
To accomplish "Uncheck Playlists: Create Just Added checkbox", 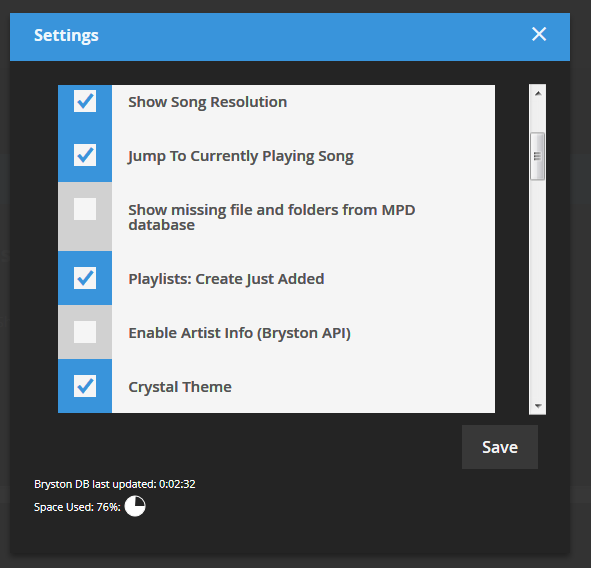I will [x=85, y=278].
